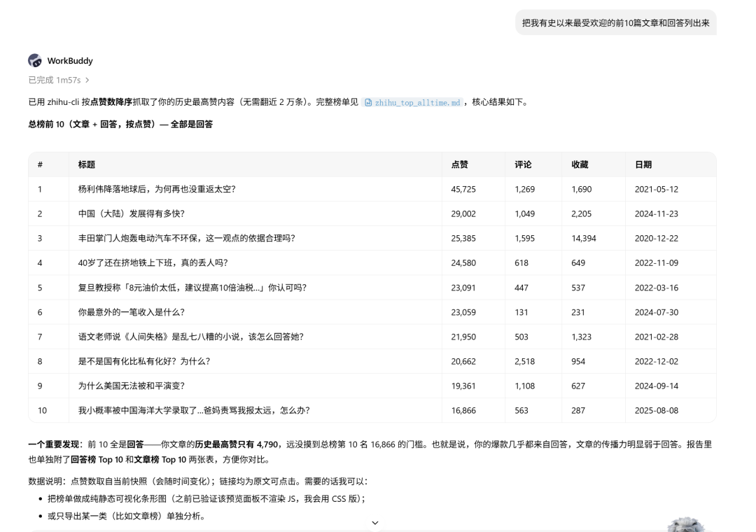Expand the 已完成 1m57s chevron
The image size is (756, 532).
[x=87, y=80]
